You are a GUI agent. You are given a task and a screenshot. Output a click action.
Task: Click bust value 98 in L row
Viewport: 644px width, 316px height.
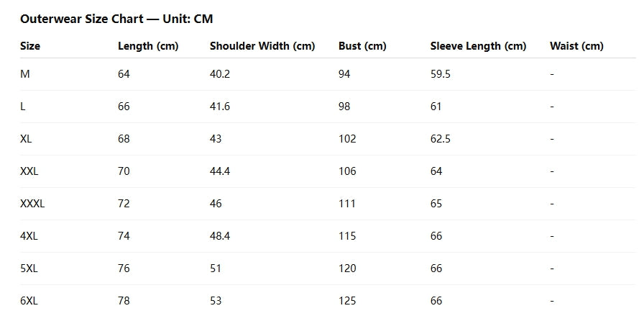click(344, 107)
